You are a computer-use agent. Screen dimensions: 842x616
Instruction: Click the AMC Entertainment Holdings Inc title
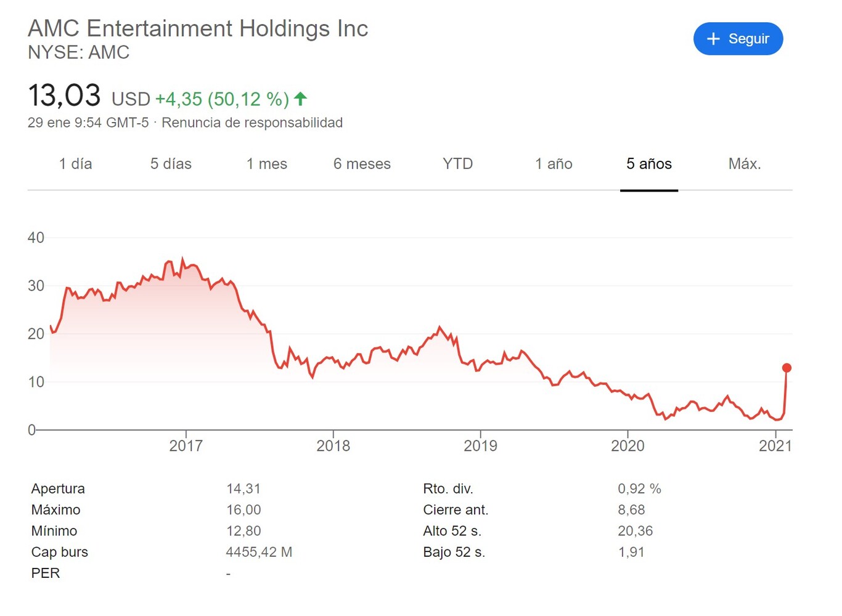click(198, 28)
